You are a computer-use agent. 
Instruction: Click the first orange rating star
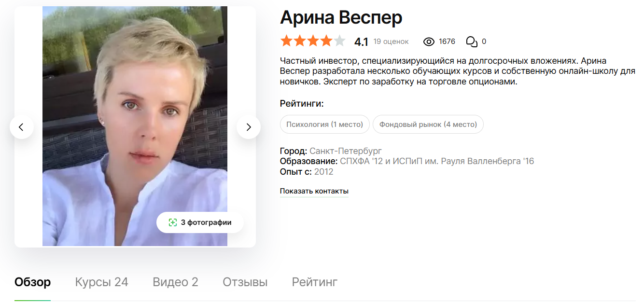coord(286,41)
